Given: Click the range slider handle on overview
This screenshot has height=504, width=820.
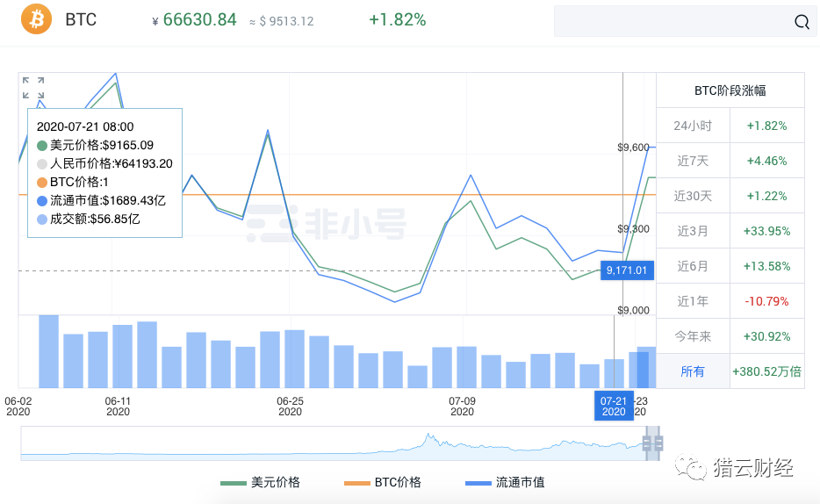Looking at the screenshot, I should (652, 444).
